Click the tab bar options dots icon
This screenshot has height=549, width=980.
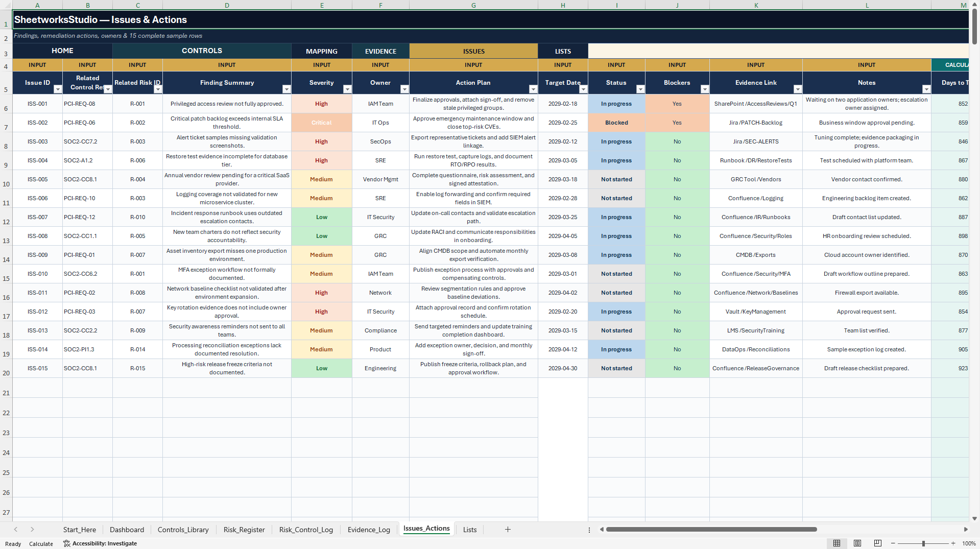pyautogui.click(x=589, y=530)
